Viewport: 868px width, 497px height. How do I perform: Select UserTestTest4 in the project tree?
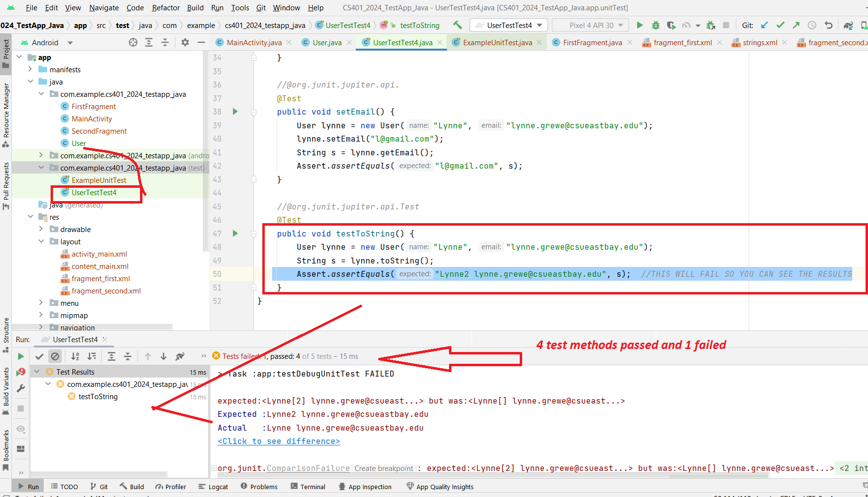94,193
